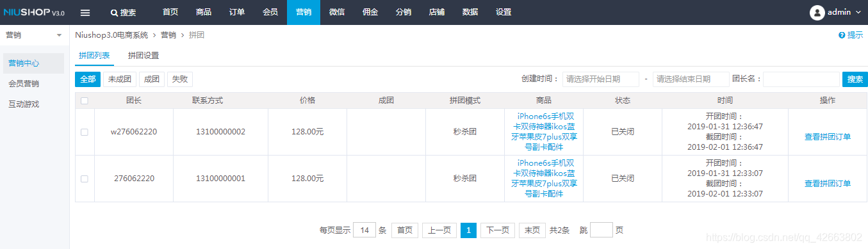Filter by 未成团 status
Viewport: 868px width, 249px height.
pos(120,79)
